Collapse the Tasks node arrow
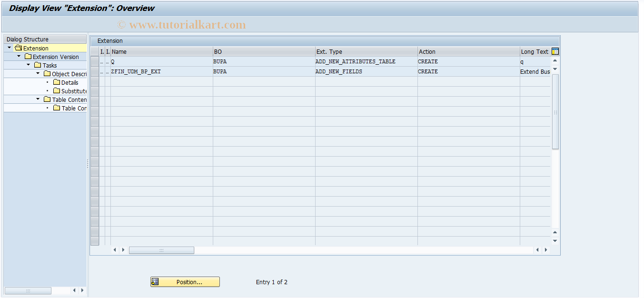Image resolution: width=644 pixels, height=298 pixels. pyautogui.click(x=28, y=65)
